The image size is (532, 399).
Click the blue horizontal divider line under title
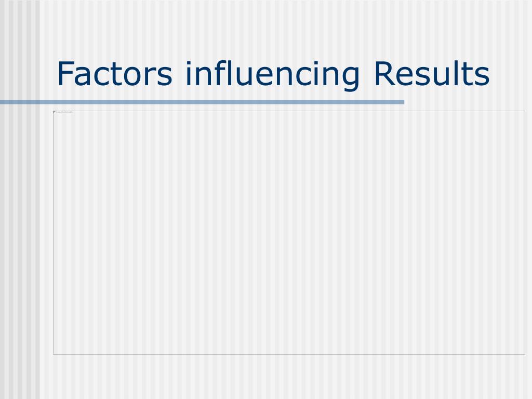click(x=202, y=102)
